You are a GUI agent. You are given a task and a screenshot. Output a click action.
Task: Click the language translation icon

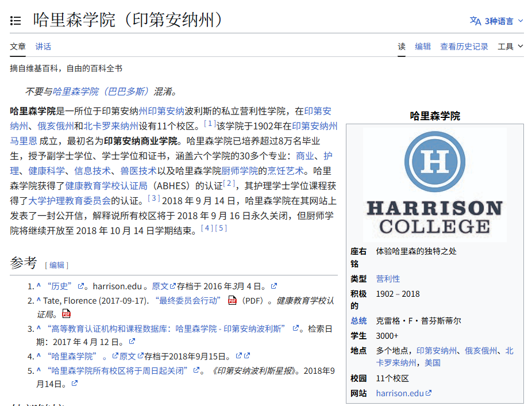475,21
